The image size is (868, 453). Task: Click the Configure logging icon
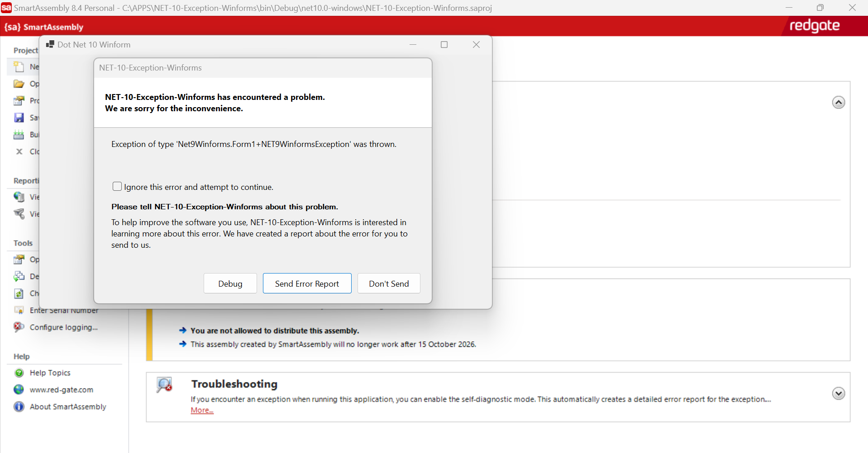(x=19, y=327)
